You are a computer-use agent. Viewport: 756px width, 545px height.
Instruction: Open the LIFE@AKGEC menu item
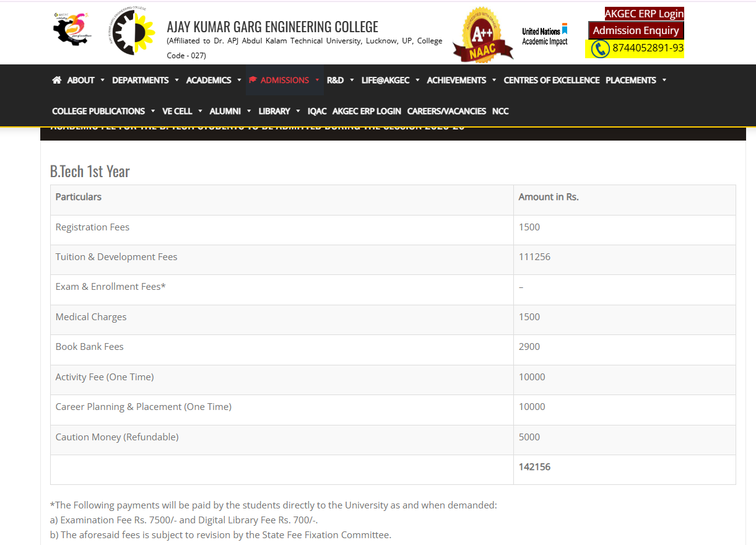coord(386,80)
